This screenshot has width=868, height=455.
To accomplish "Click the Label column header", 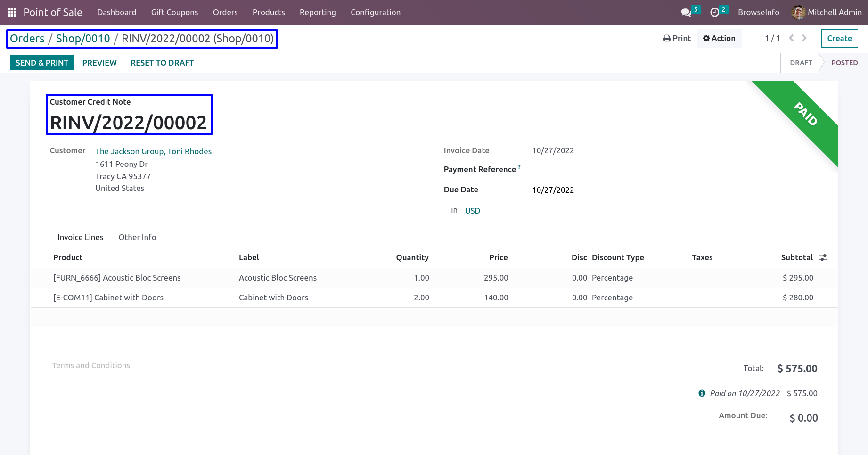I will click(x=249, y=257).
